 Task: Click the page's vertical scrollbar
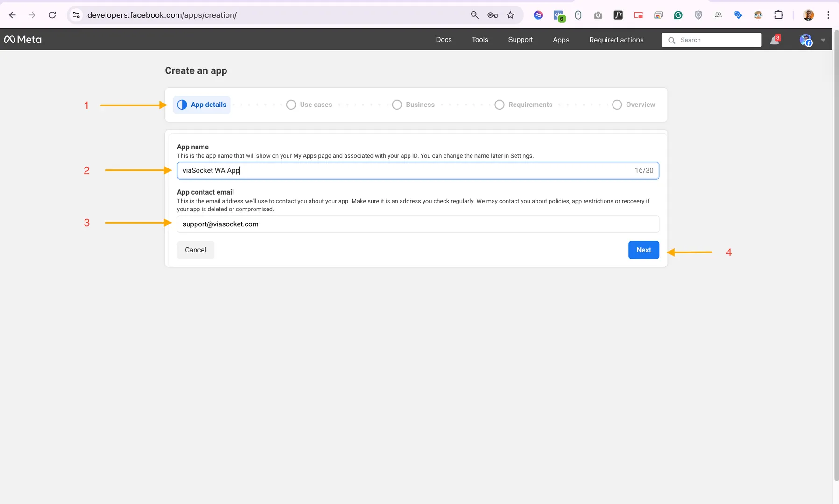coord(836,255)
